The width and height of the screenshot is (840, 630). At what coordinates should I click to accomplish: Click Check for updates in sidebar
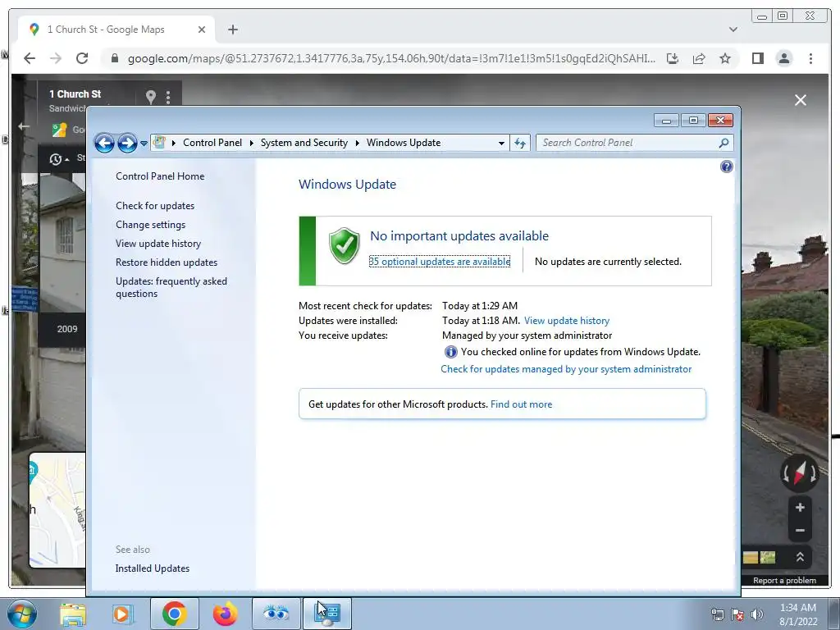[155, 206]
